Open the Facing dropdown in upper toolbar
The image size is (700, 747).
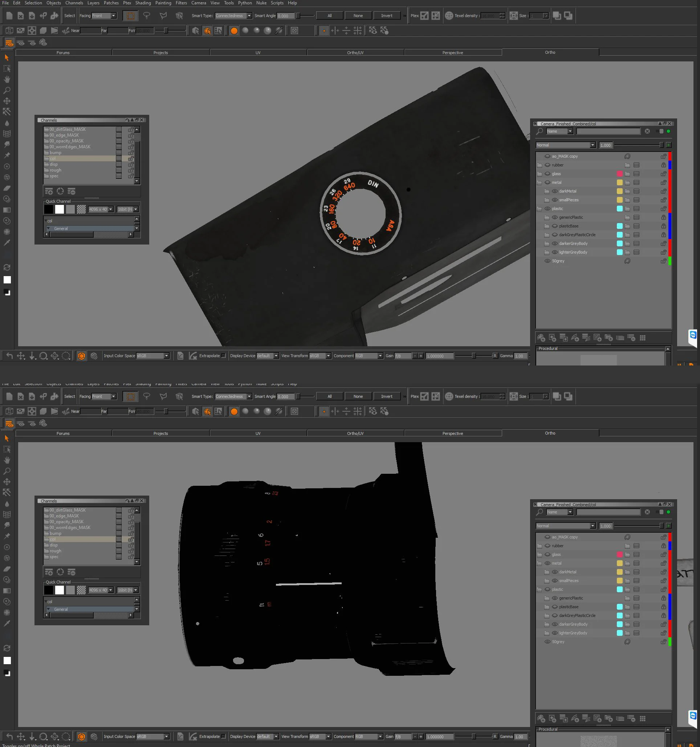[x=113, y=16]
